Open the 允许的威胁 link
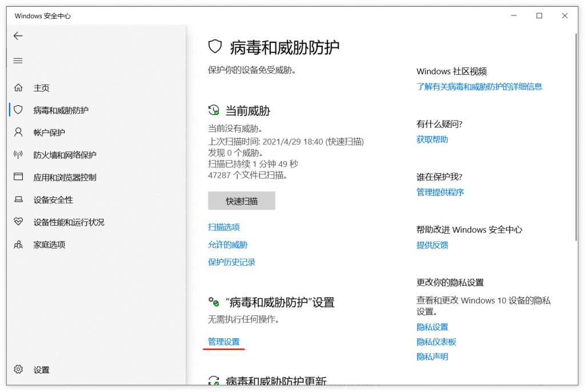Screen dimensions: 585x392 (x=228, y=245)
